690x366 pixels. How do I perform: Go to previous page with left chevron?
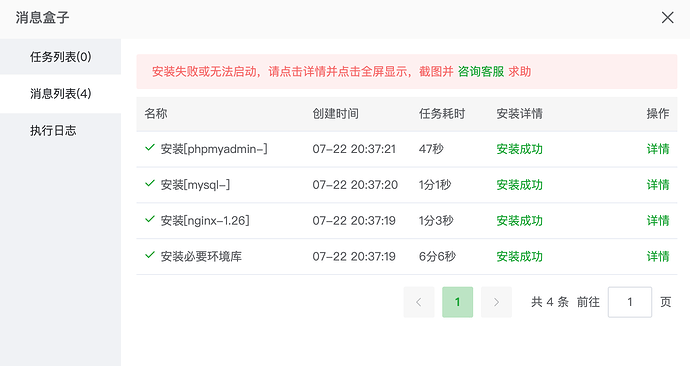point(419,302)
